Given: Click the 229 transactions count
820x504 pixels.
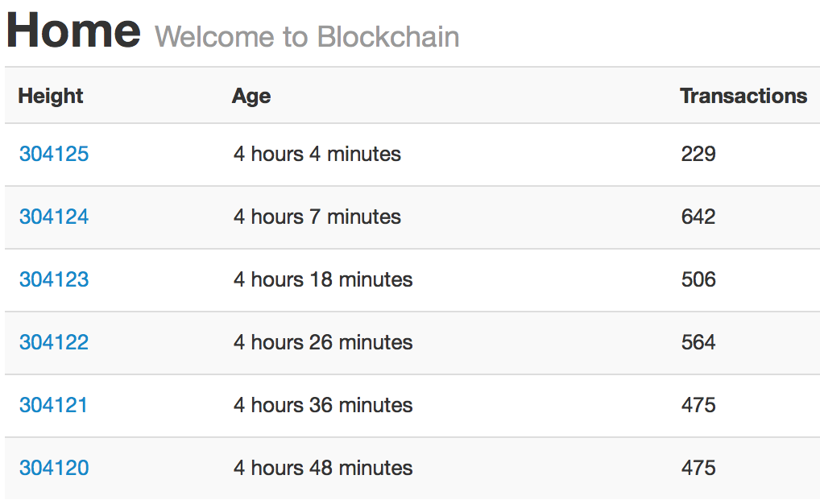Looking at the screenshot, I should click(x=698, y=154).
